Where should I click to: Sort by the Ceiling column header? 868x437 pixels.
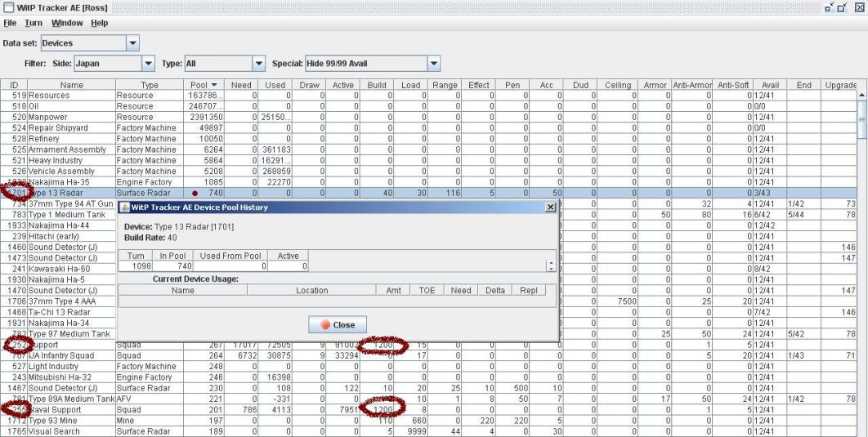618,85
